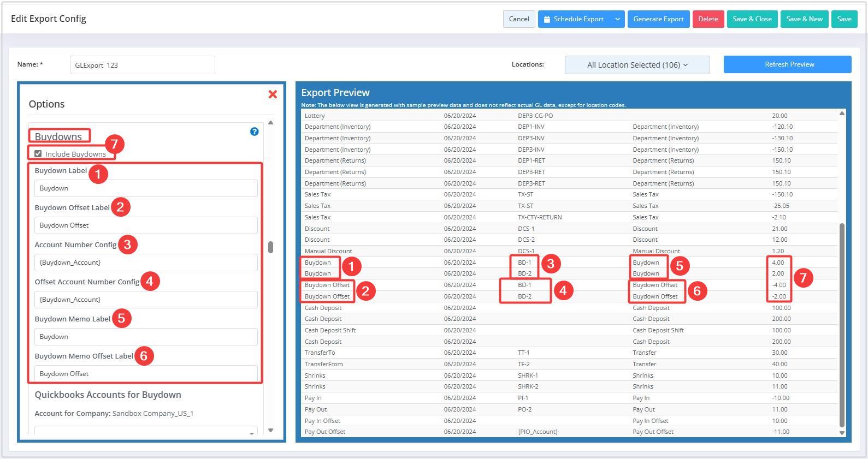Click the Buydown Label input field
868x459 pixels.
coord(146,188)
